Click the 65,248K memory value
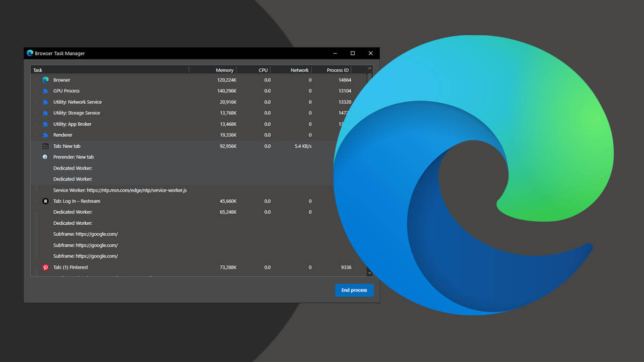 228,212
